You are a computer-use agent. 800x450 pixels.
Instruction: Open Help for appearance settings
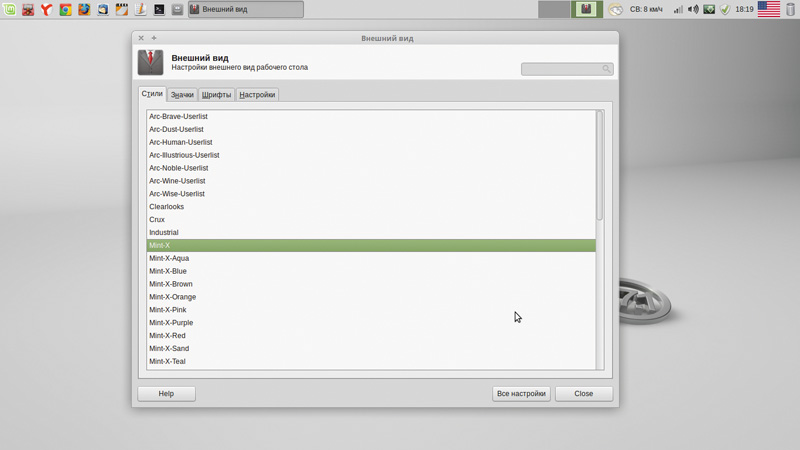(x=166, y=394)
